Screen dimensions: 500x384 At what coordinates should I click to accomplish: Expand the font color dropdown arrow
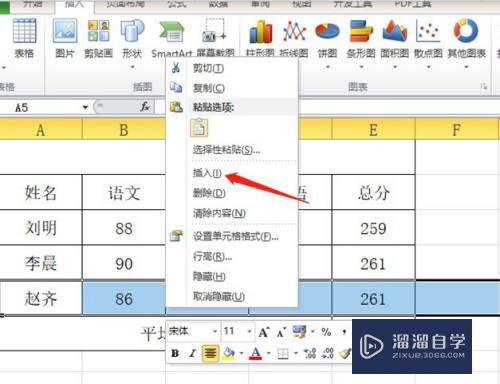(269, 353)
